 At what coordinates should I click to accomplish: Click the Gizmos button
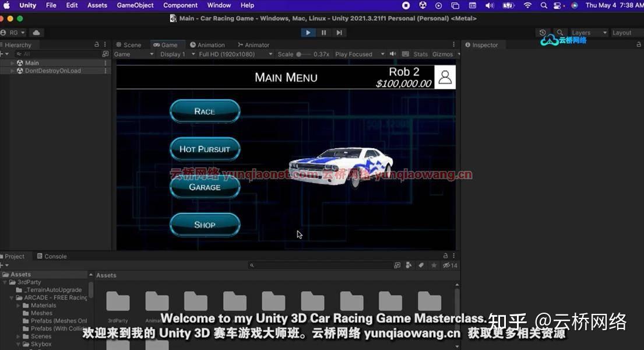(x=444, y=54)
